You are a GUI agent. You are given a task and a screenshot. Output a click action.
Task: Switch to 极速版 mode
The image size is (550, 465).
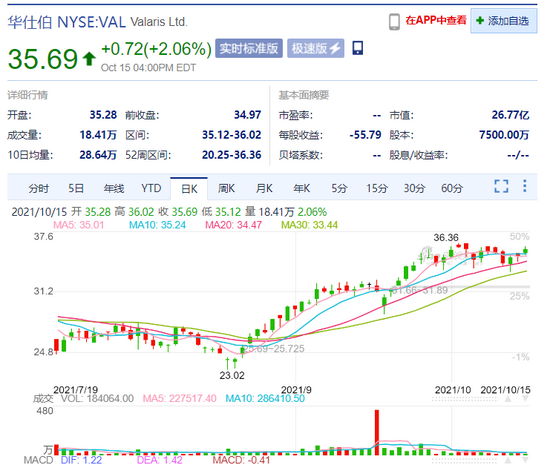[315, 48]
